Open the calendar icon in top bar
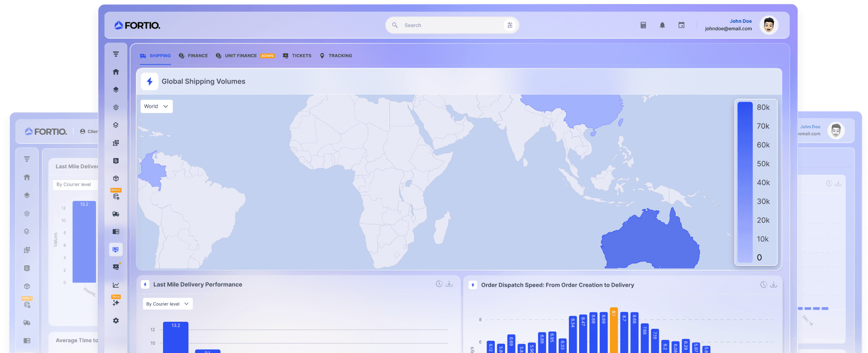 click(682, 25)
